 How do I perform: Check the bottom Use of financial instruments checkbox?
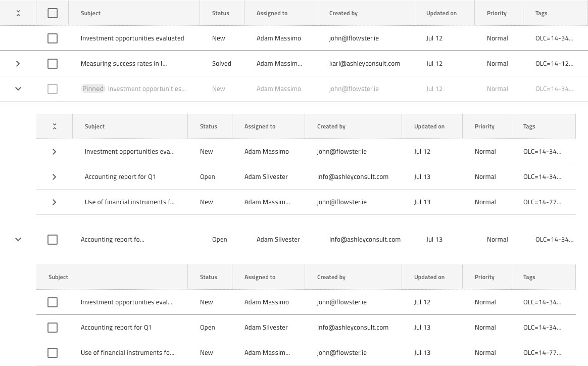pos(53,353)
